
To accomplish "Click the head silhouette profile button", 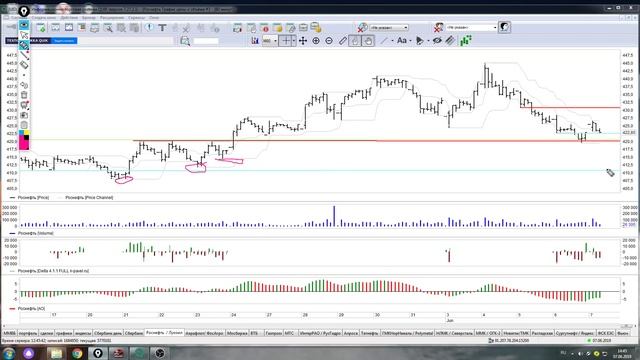I will coord(504,27).
